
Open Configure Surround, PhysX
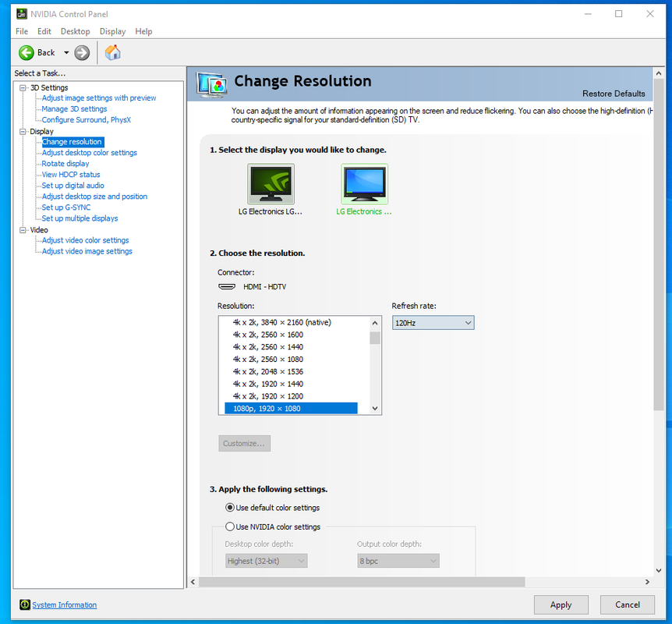pos(86,119)
